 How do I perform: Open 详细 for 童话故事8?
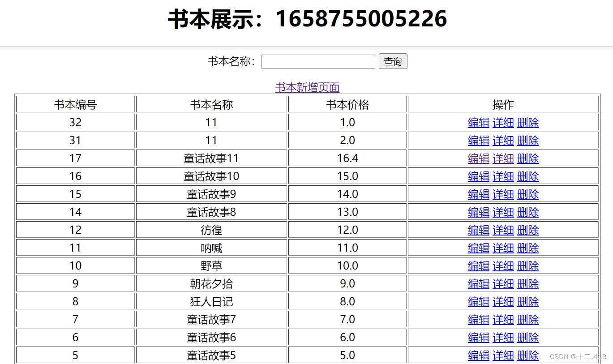[x=503, y=212]
